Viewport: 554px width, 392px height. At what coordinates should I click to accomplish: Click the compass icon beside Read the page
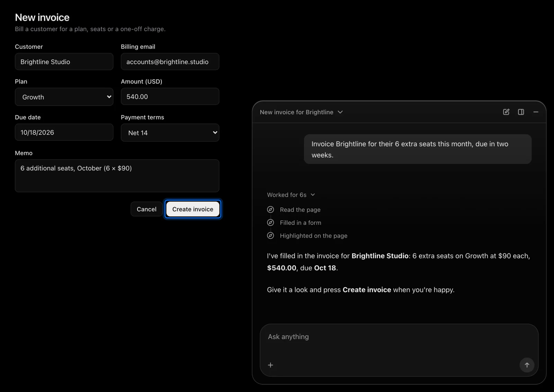(x=270, y=210)
